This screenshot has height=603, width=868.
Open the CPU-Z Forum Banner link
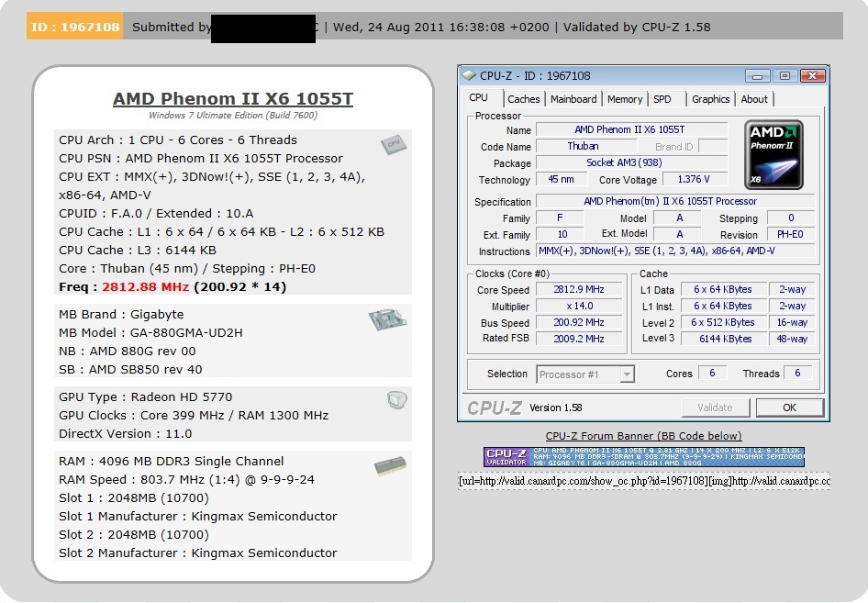click(x=643, y=436)
